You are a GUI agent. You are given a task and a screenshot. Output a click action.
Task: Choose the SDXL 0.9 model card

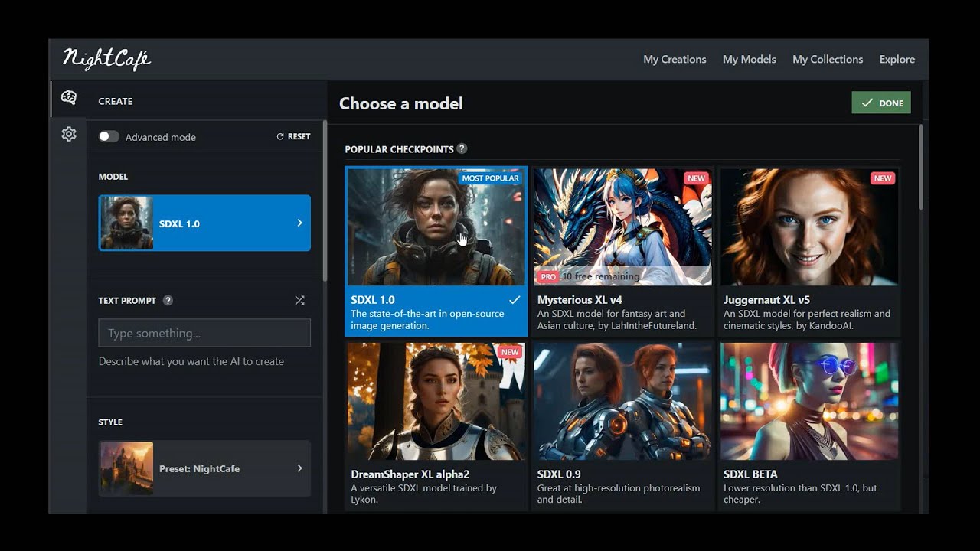point(622,425)
